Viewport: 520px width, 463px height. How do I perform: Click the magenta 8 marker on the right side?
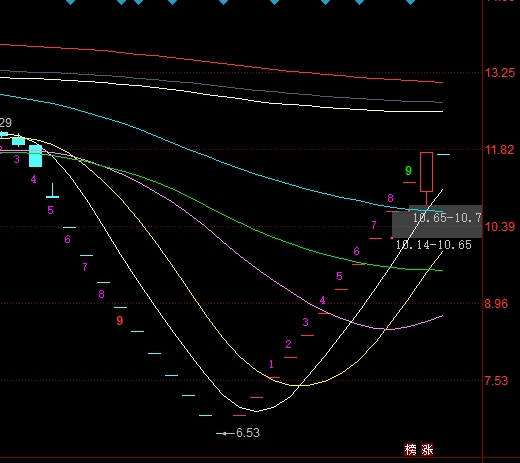(390, 198)
